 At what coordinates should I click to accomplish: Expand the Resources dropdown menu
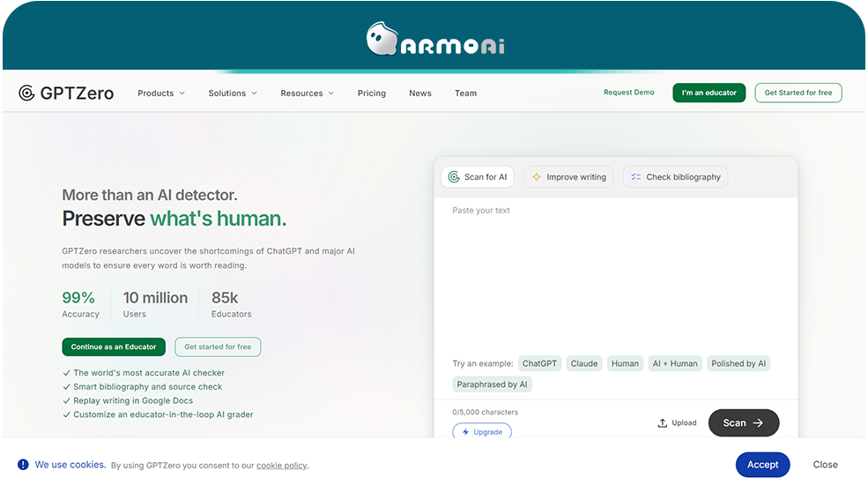click(x=307, y=93)
